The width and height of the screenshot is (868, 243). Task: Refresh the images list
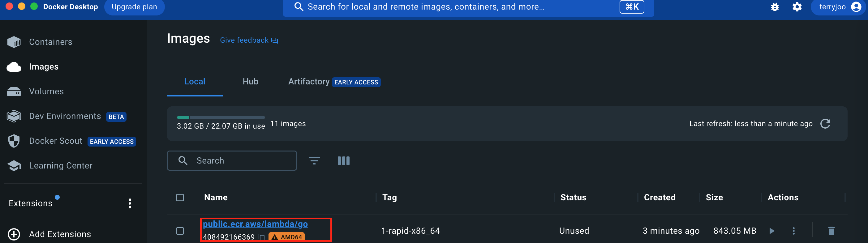825,124
